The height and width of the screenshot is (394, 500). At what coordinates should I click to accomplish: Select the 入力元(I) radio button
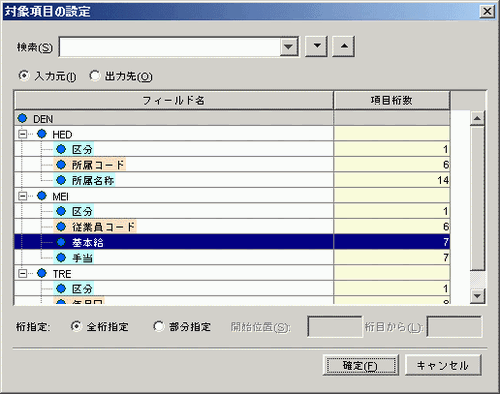point(24,76)
